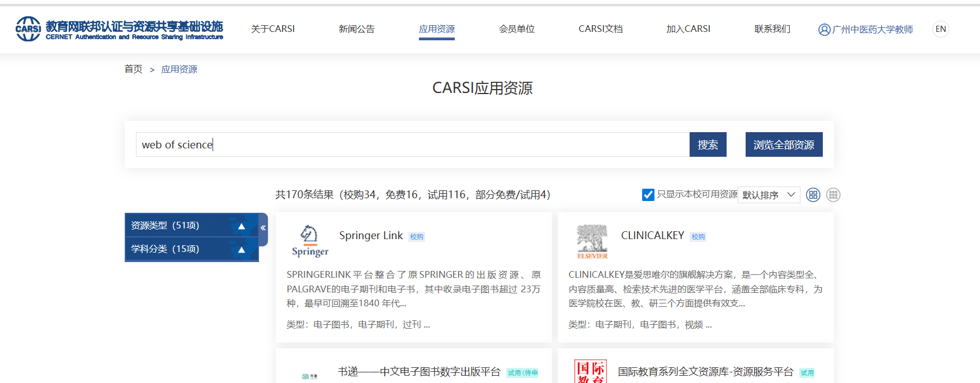Switch to grid card view icon

point(813,195)
